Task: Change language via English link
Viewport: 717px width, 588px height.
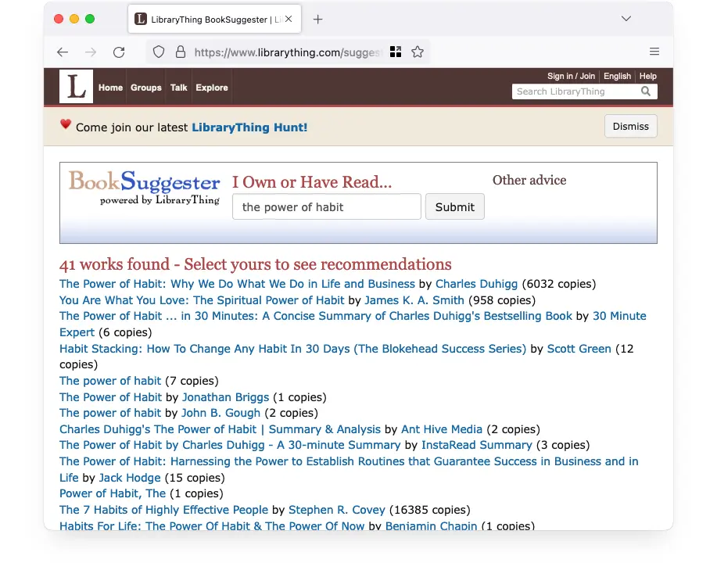Action: point(617,76)
